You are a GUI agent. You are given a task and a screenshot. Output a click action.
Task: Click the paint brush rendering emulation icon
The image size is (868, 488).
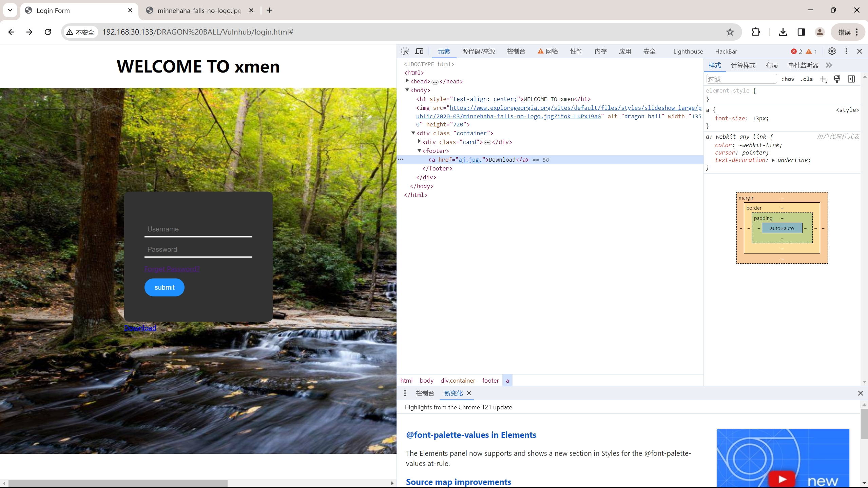[837, 79]
